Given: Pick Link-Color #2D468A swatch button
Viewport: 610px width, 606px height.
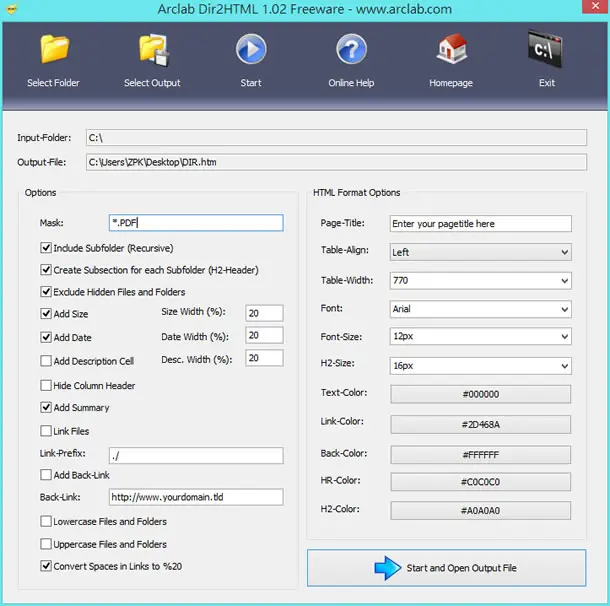Looking at the screenshot, I should (x=480, y=424).
